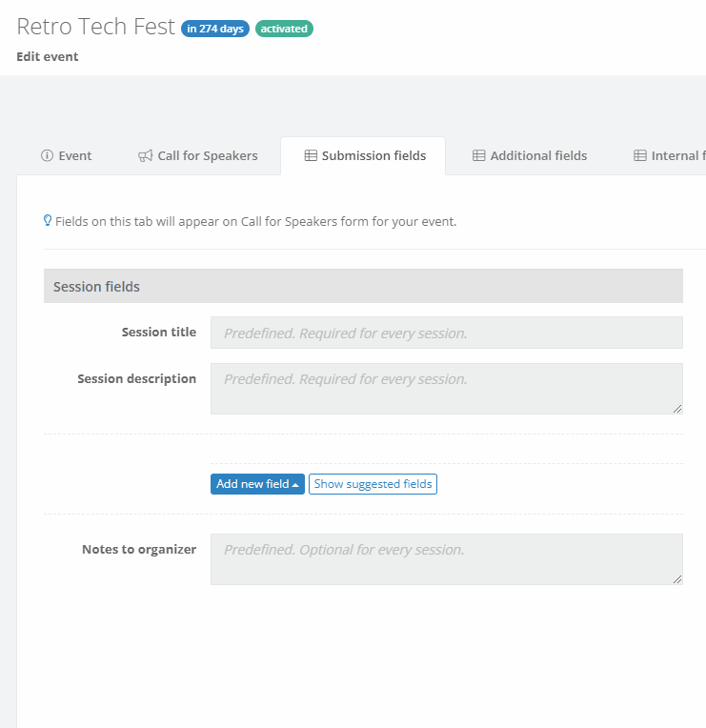Click the Session title input field

click(446, 333)
